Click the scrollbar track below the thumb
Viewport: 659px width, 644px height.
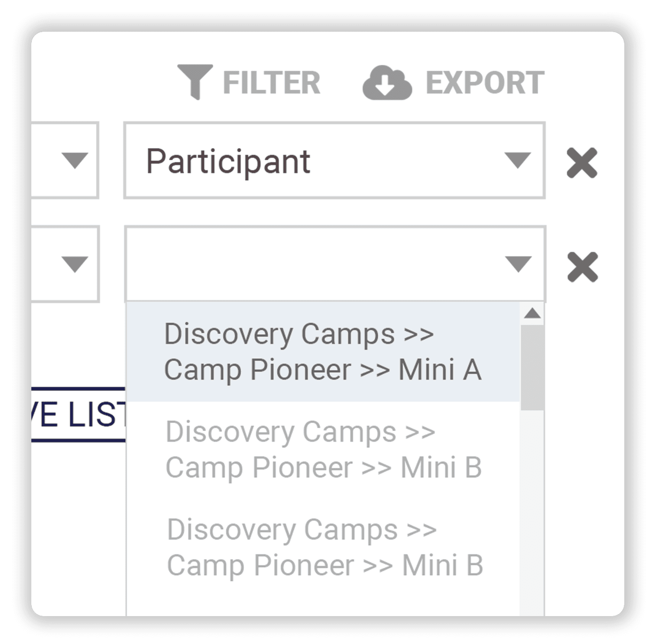532,497
